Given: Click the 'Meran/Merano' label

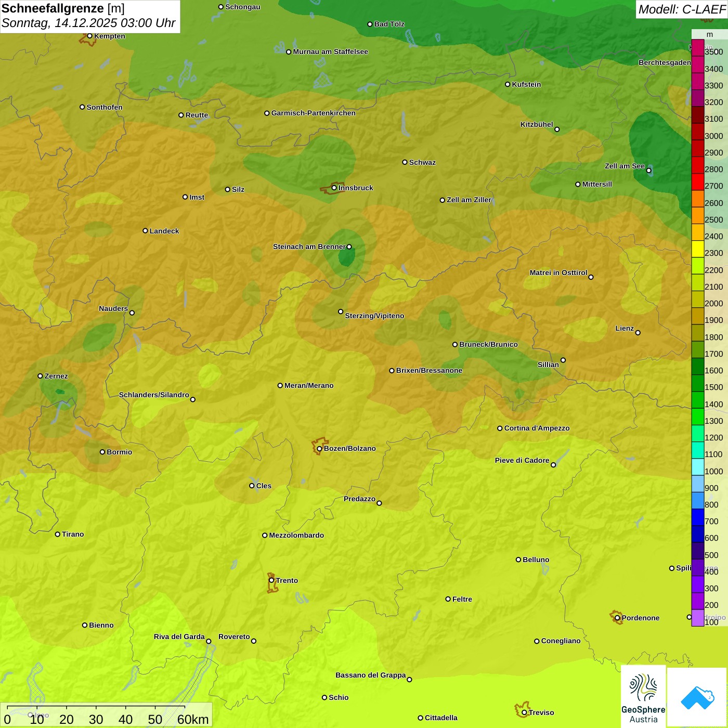Looking at the screenshot, I should pos(309,385).
